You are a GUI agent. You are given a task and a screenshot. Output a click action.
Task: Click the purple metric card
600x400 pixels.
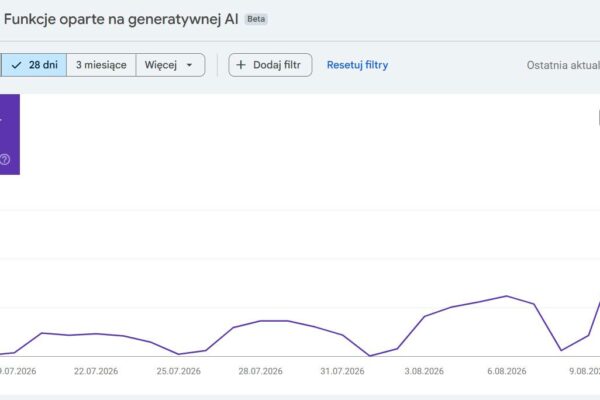10,134
